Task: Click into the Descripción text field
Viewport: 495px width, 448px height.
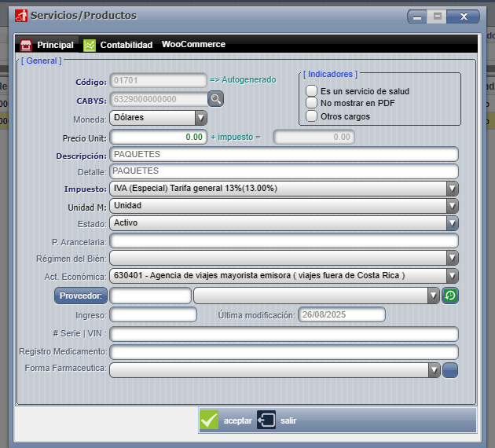Action: 284,154
